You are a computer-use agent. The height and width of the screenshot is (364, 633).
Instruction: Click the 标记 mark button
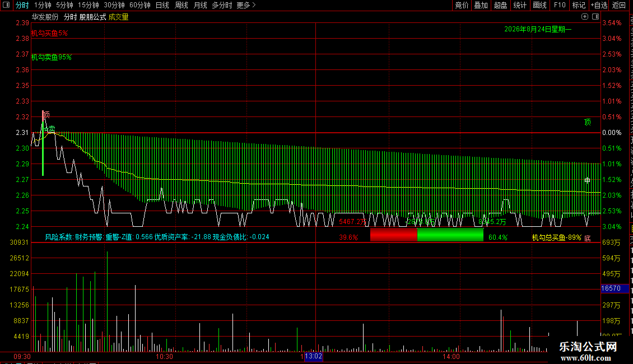coord(579,5)
